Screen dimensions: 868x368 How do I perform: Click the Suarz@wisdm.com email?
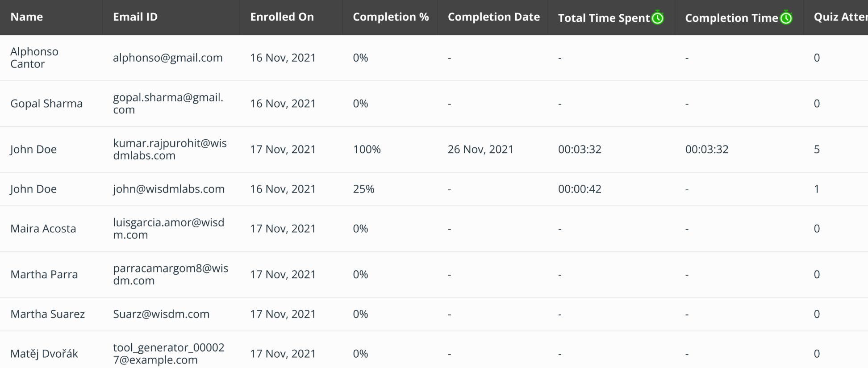[161, 314]
